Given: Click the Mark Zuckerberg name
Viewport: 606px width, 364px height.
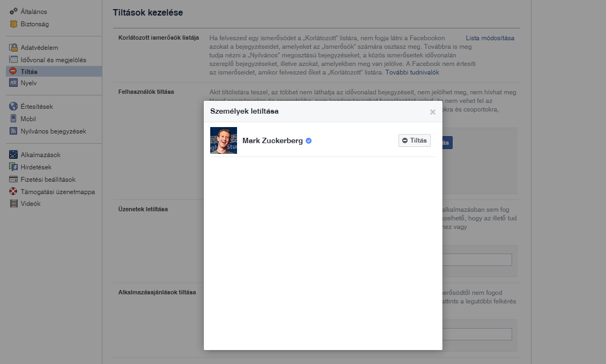Looking at the screenshot, I should (x=272, y=140).
